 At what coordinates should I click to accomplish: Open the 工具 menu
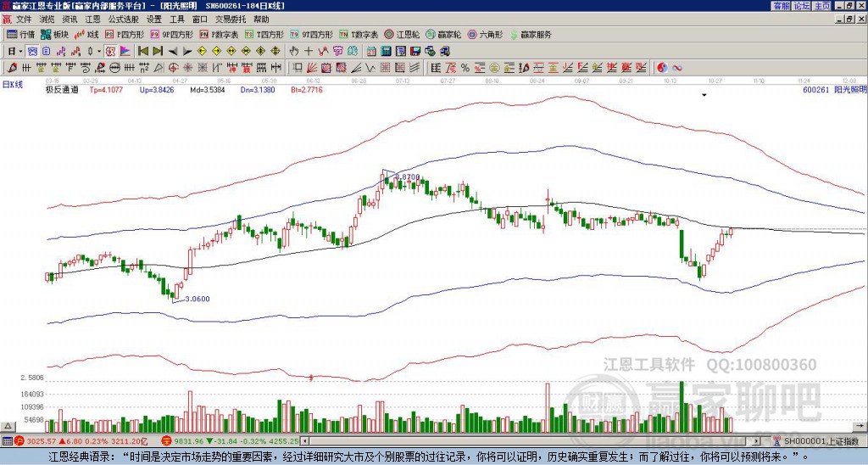(176, 20)
